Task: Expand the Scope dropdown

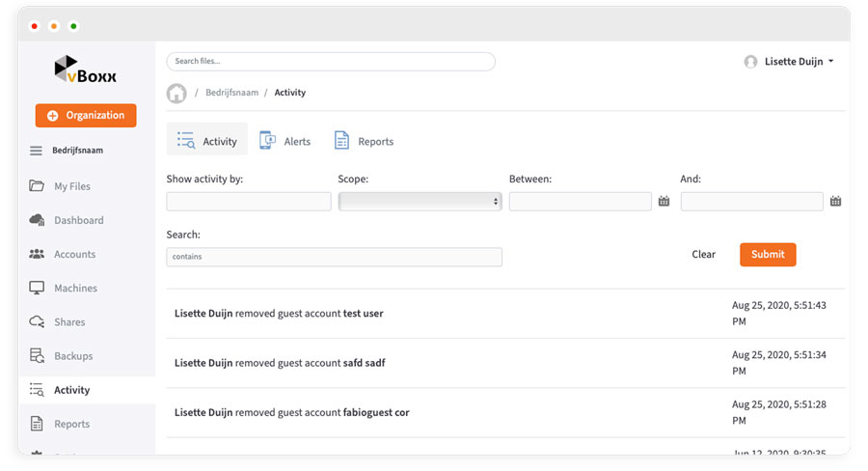Action: tap(420, 202)
